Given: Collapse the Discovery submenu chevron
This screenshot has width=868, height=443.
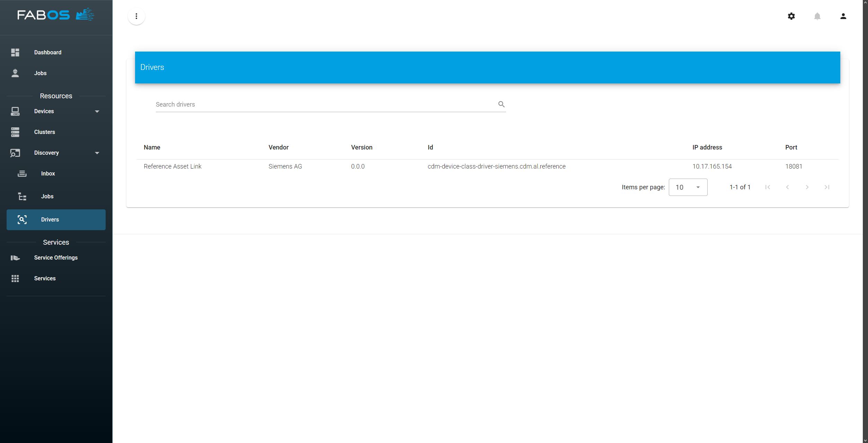Looking at the screenshot, I should pyautogui.click(x=97, y=153).
